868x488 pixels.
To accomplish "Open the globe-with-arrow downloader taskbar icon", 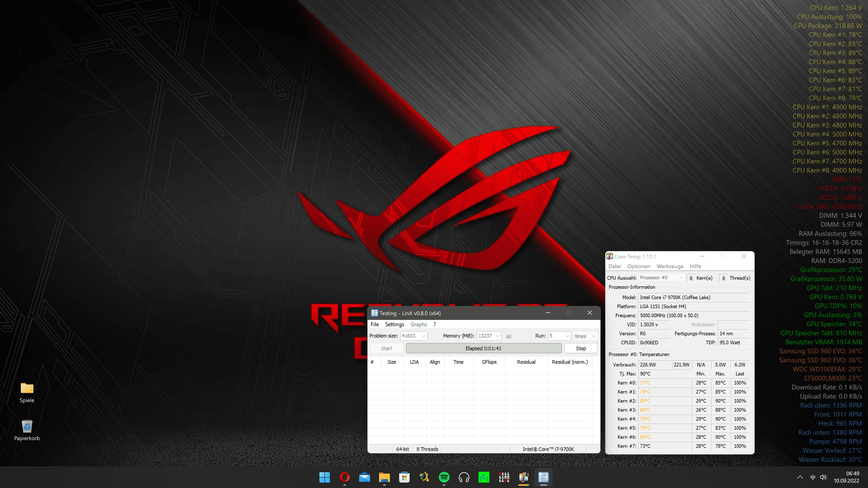I will 424,477.
